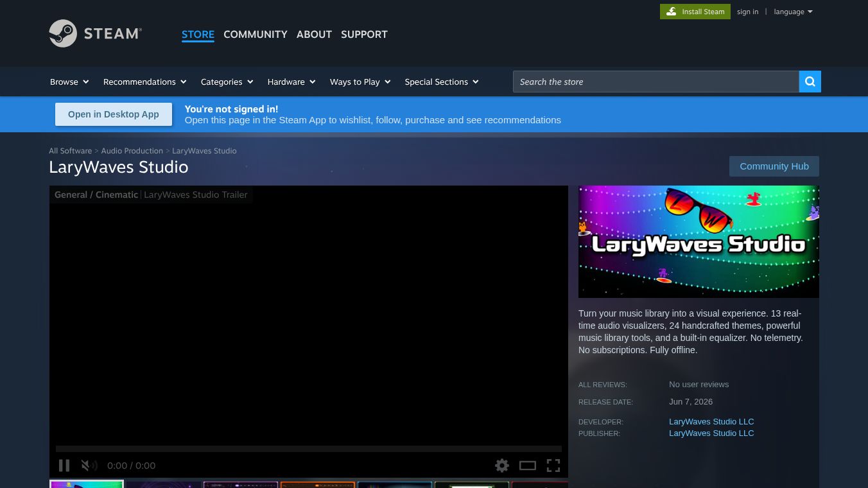Image resolution: width=868 pixels, height=488 pixels.
Task: Click release date 'Jun 7, 2026'
Action: click(x=691, y=402)
